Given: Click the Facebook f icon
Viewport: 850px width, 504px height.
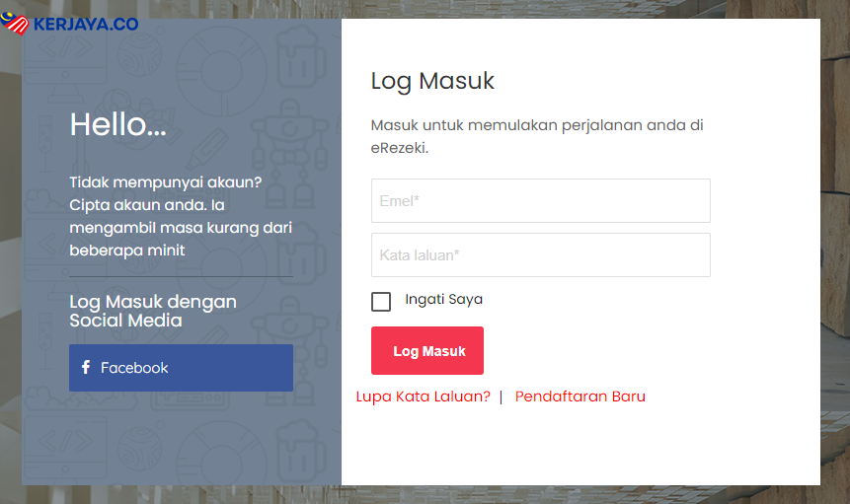Looking at the screenshot, I should pos(86,367).
